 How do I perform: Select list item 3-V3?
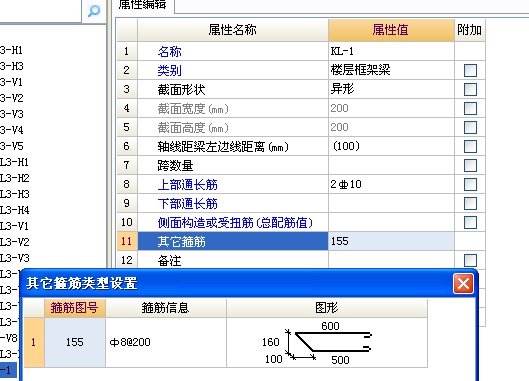pyautogui.click(x=12, y=114)
